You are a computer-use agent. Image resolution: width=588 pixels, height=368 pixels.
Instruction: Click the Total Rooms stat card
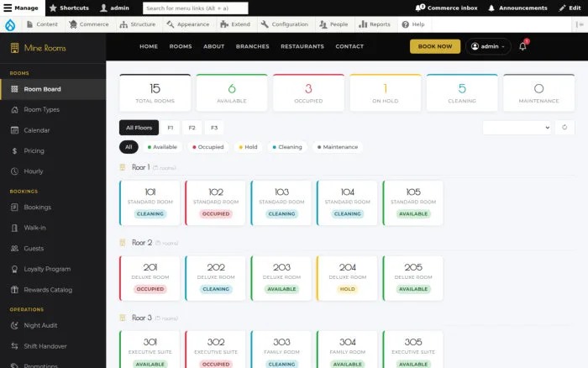pyautogui.click(x=155, y=92)
